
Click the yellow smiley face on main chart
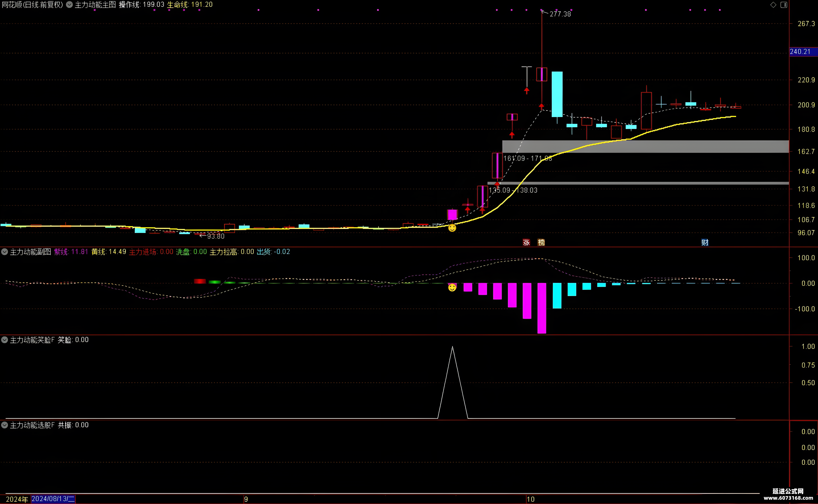tap(452, 228)
